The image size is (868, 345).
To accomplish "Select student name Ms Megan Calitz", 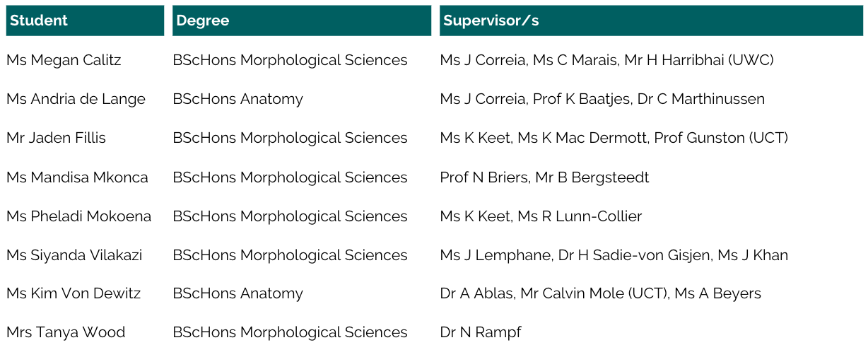I will pyautogui.click(x=64, y=60).
